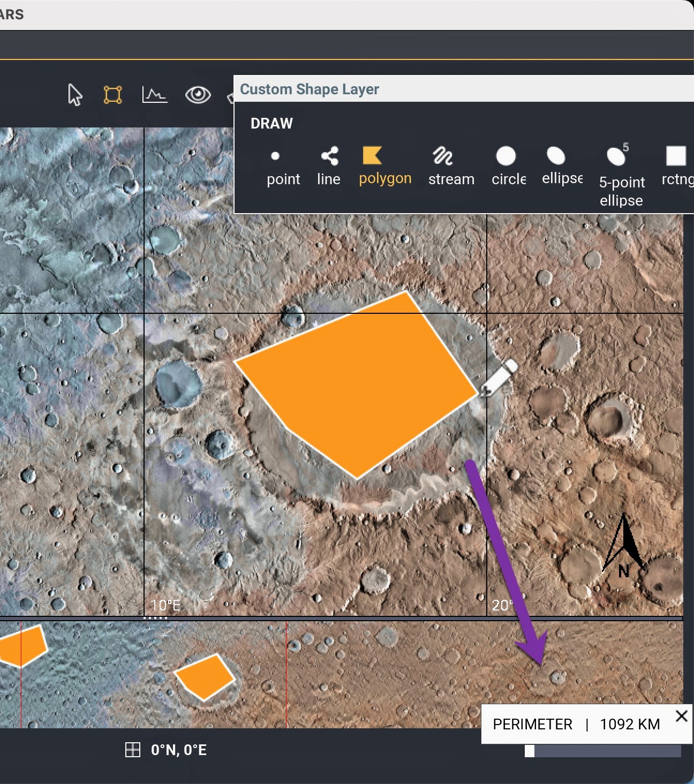The image size is (694, 784).
Task: Click the grid icon beside coordinates
Action: (x=132, y=750)
